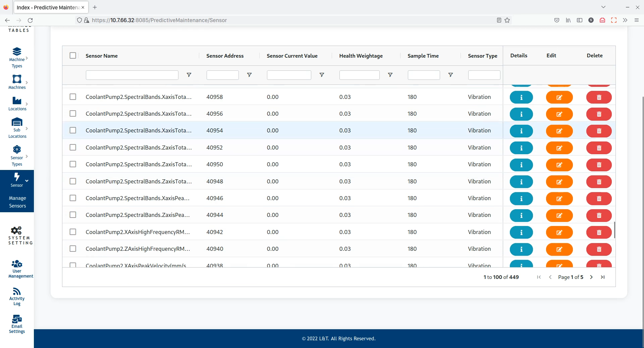644x348 pixels.
Task: Delete sensor with address 40940
Action: [x=599, y=249]
